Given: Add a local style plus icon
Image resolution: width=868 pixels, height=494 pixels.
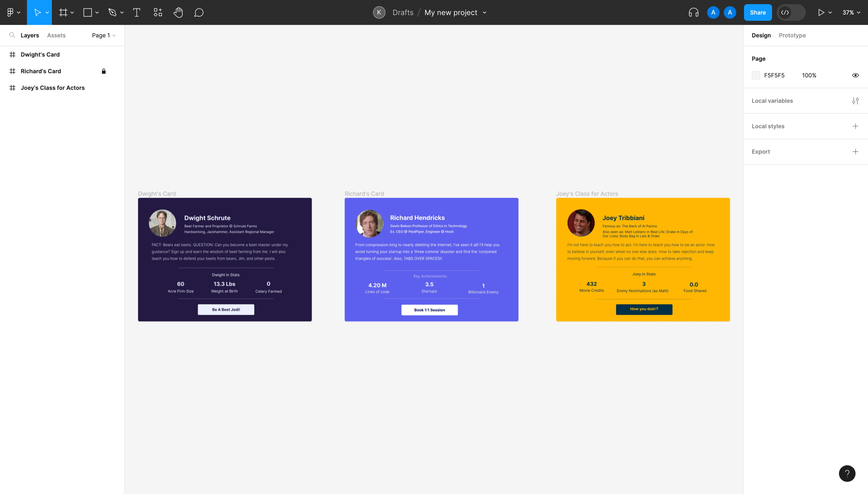Looking at the screenshot, I should 855,126.
